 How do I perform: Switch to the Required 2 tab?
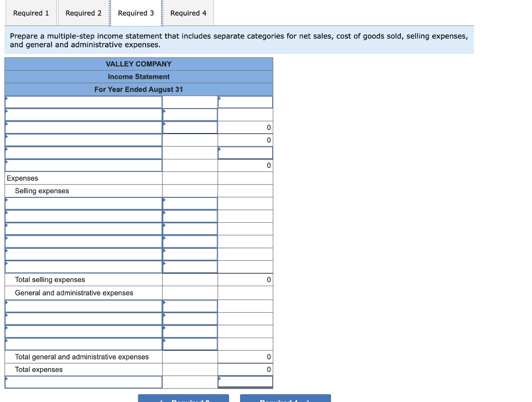[83, 13]
